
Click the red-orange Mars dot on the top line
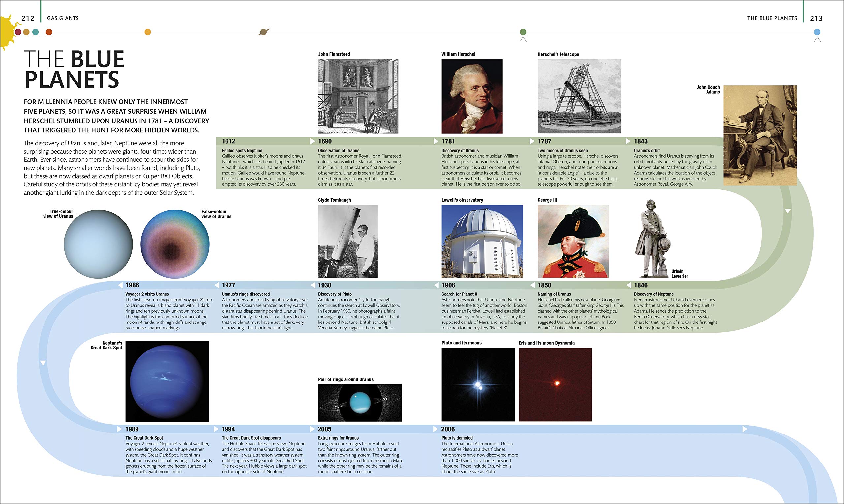[x=49, y=32]
